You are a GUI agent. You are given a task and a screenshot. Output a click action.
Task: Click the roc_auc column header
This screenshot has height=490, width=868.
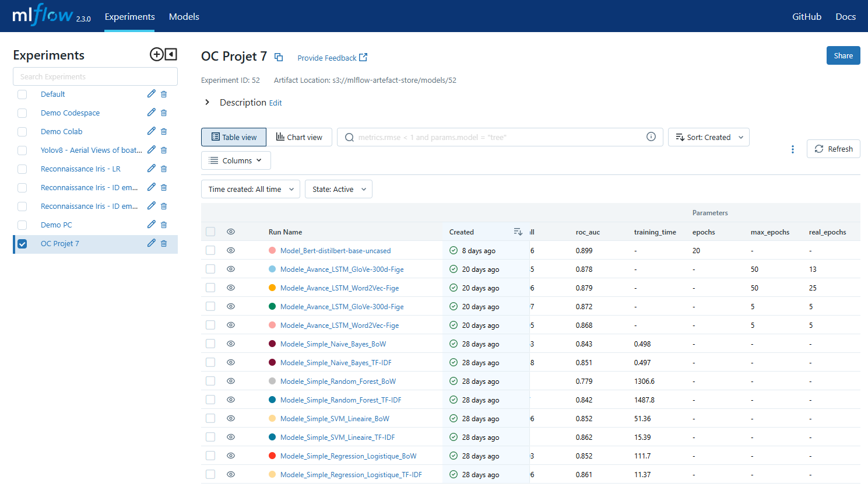pyautogui.click(x=588, y=232)
